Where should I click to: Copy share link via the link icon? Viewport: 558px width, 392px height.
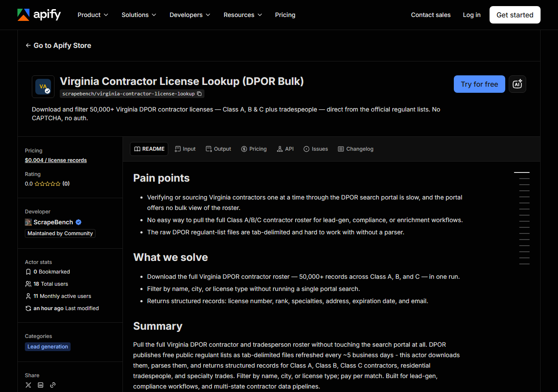[x=53, y=385]
